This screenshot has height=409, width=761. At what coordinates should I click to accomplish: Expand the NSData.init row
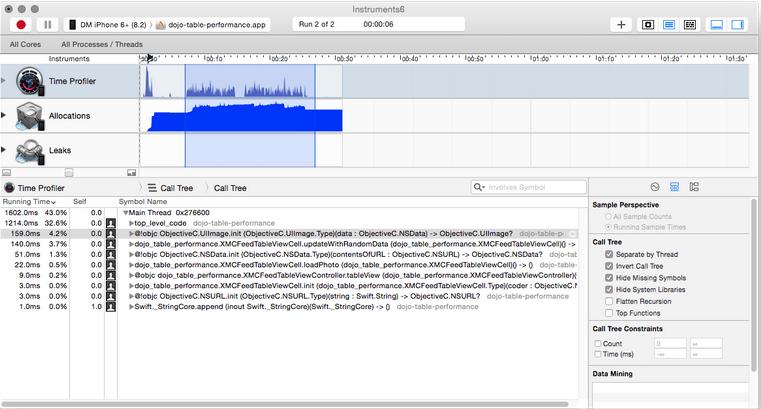(x=131, y=254)
